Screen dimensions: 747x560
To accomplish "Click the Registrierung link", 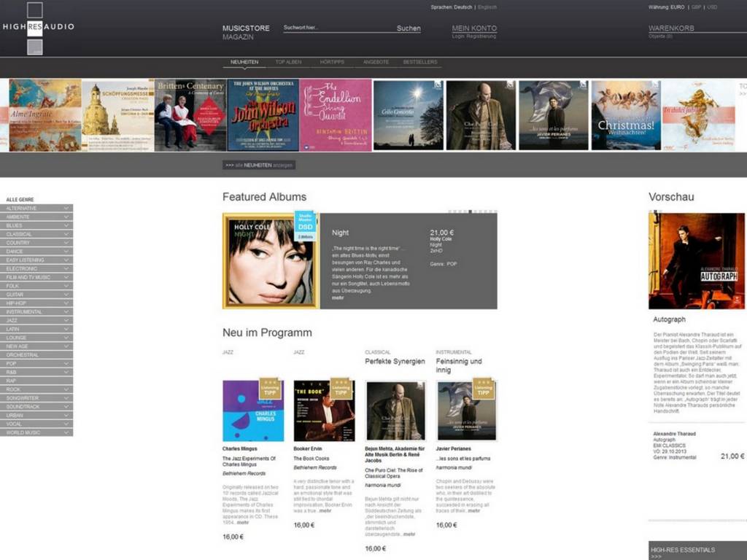I will [481, 36].
